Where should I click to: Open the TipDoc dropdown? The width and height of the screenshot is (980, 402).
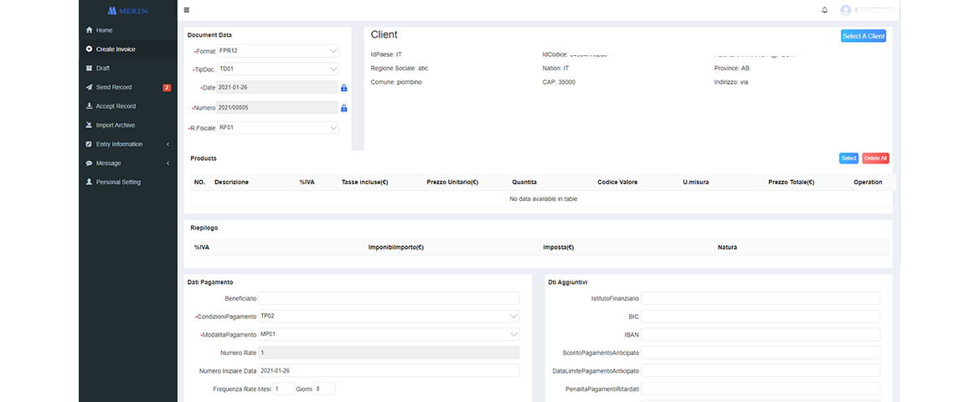tap(278, 70)
